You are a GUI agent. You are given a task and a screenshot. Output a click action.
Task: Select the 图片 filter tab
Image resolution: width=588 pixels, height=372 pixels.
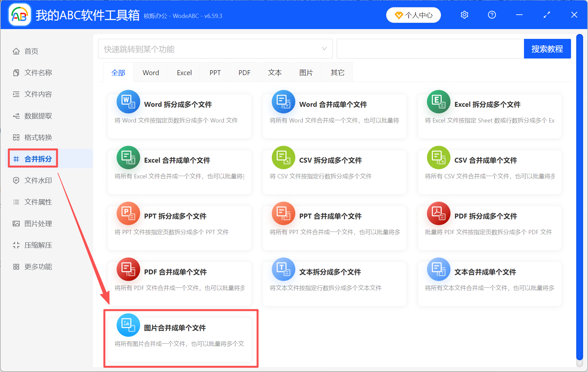306,72
